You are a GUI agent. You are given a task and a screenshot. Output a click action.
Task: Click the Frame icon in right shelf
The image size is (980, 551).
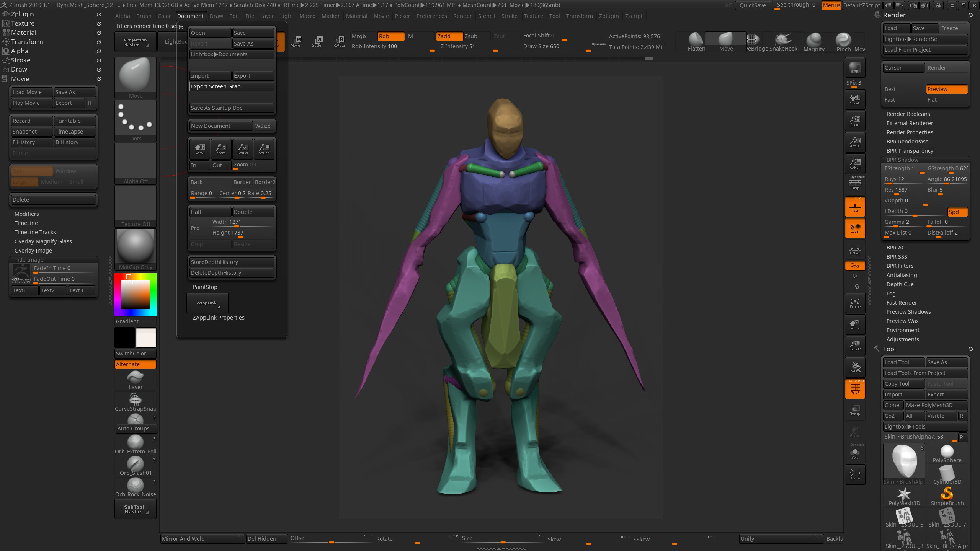pyautogui.click(x=855, y=303)
